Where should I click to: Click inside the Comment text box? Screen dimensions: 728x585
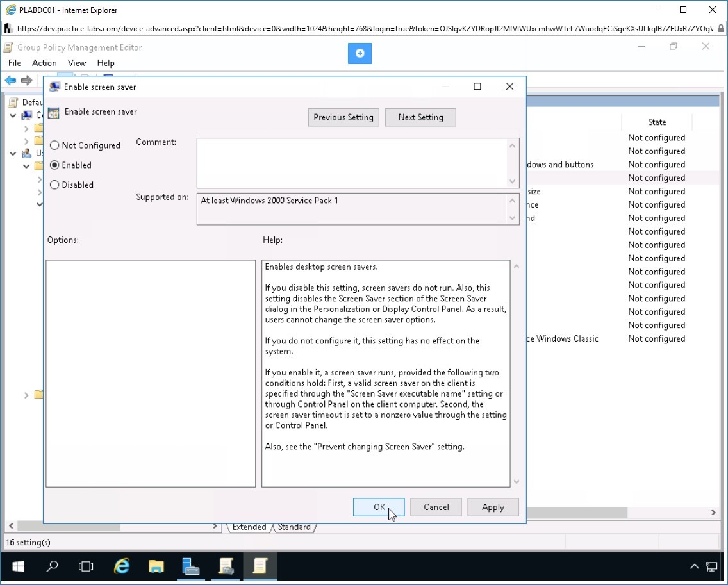(x=352, y=163)
